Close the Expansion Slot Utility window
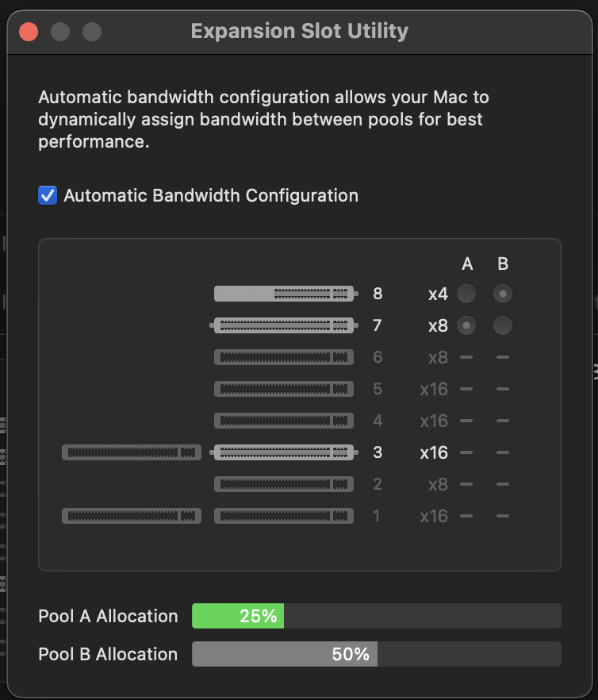 (x=29, y=32)
